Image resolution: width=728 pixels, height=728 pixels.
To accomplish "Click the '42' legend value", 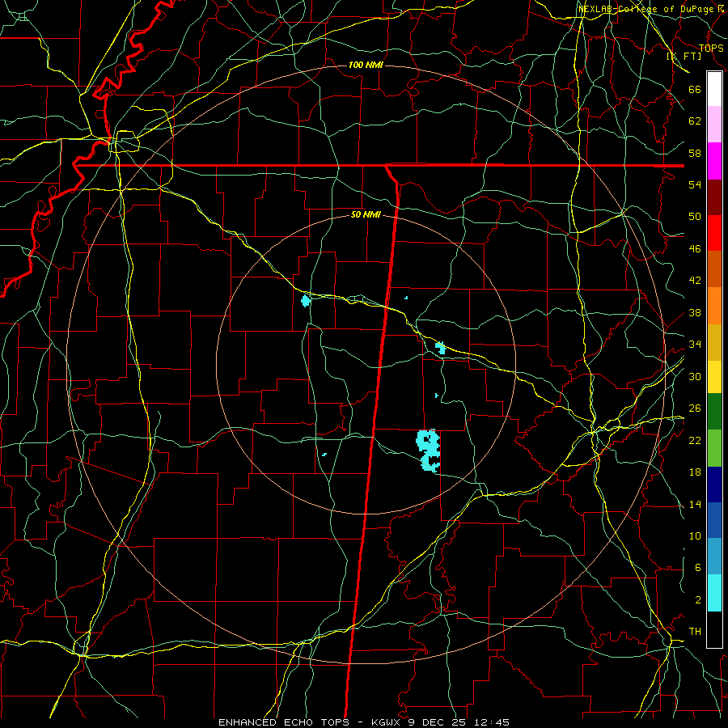I will point(695,281).
